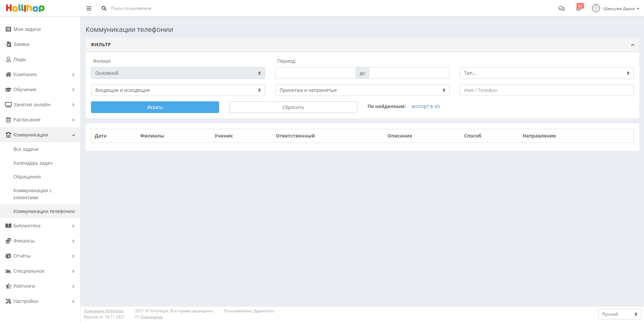Open Принятые и непринятые dropdown
The image size is (644, 323).
tap(362, 90)
